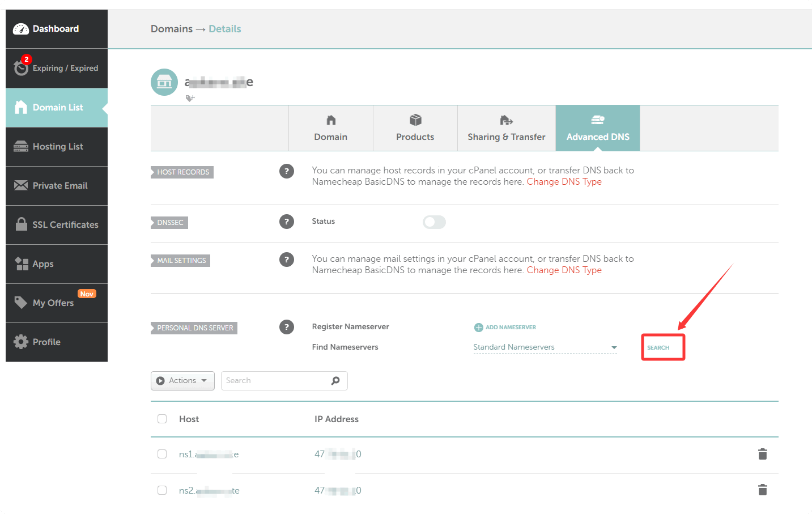Click the plus icon beside Add Nameserver
Viewport: 812px width, 514px height.
pos(479,328)
